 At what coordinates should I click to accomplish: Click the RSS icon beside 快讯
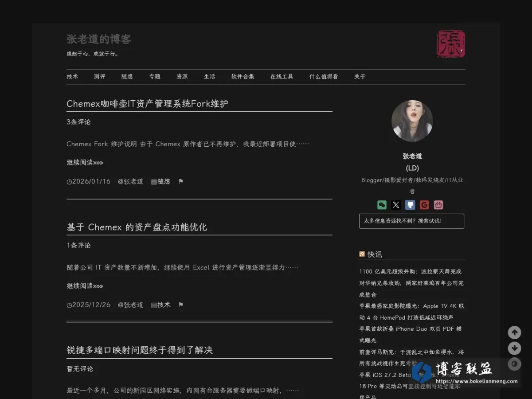pyautogui.click(x=362, y=254)
